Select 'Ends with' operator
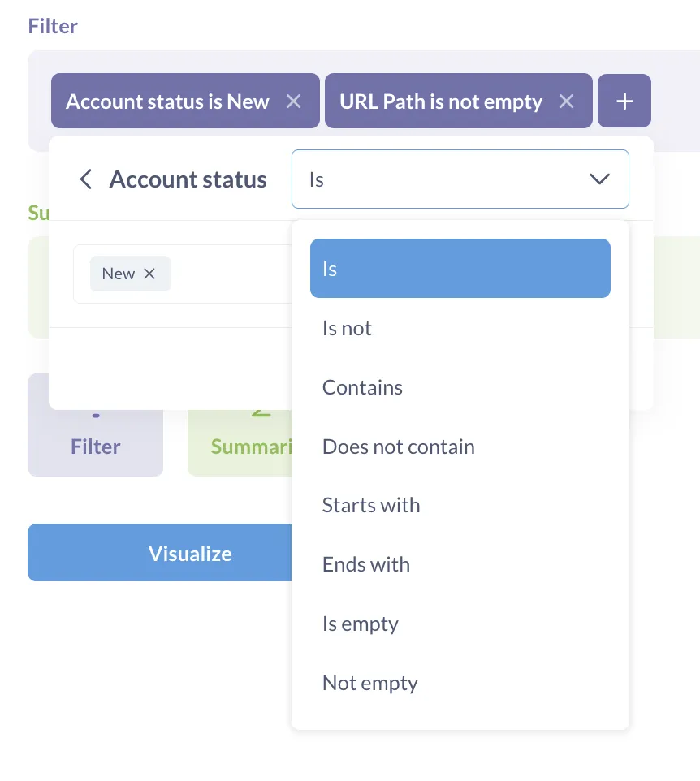Image resolution: width=700 pixels, height=781 pixels. [x=366, y=564]
